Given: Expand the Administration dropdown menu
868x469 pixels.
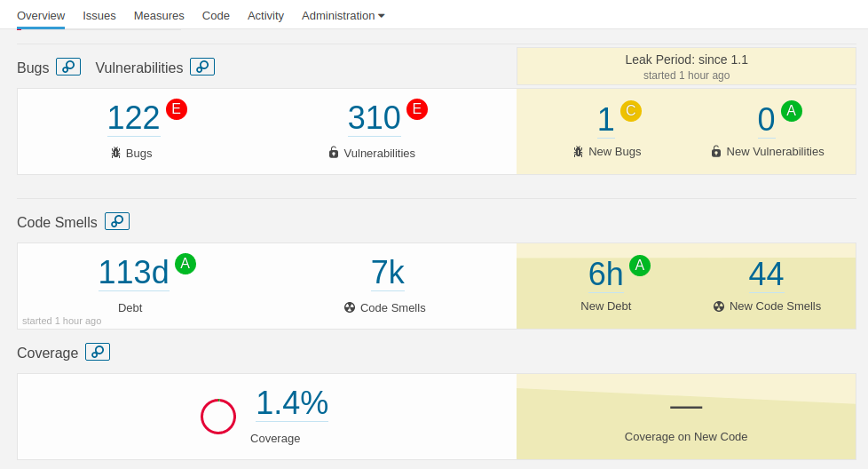Looking at the screenshot, I should click(343, 15).
